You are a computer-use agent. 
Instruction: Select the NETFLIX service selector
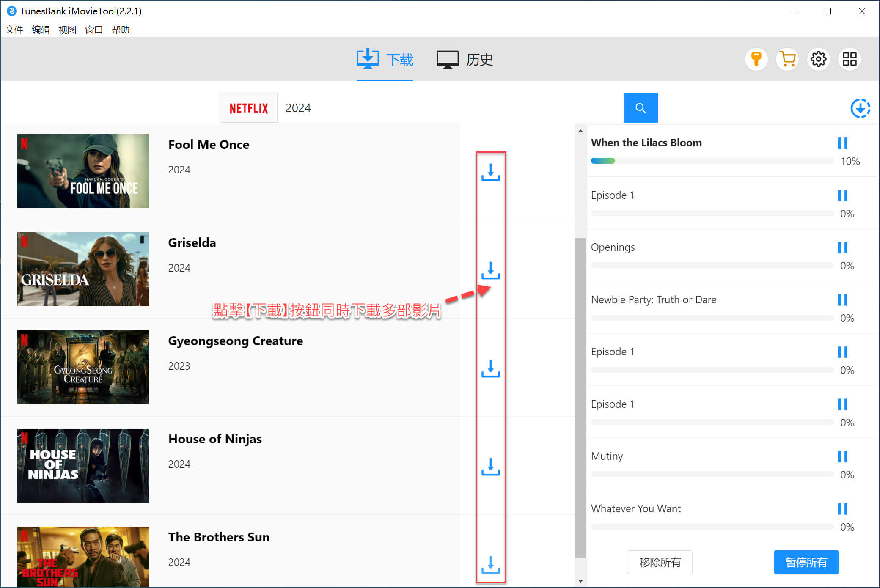pyautogui.click(x=249, y=108)
